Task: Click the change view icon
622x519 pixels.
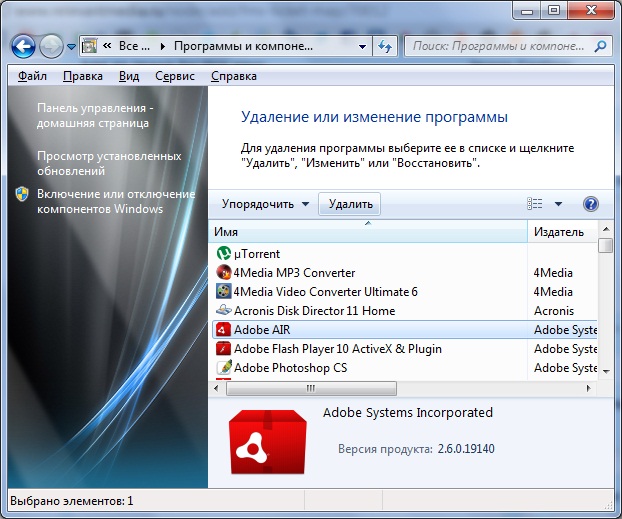Action: [534, 204]
